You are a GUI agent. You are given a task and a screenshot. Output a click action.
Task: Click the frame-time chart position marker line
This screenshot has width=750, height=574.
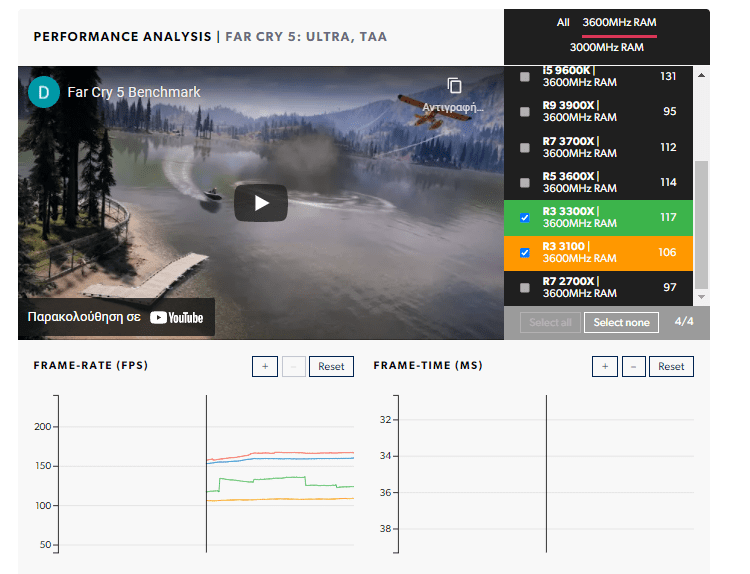(x=546, y=474)
